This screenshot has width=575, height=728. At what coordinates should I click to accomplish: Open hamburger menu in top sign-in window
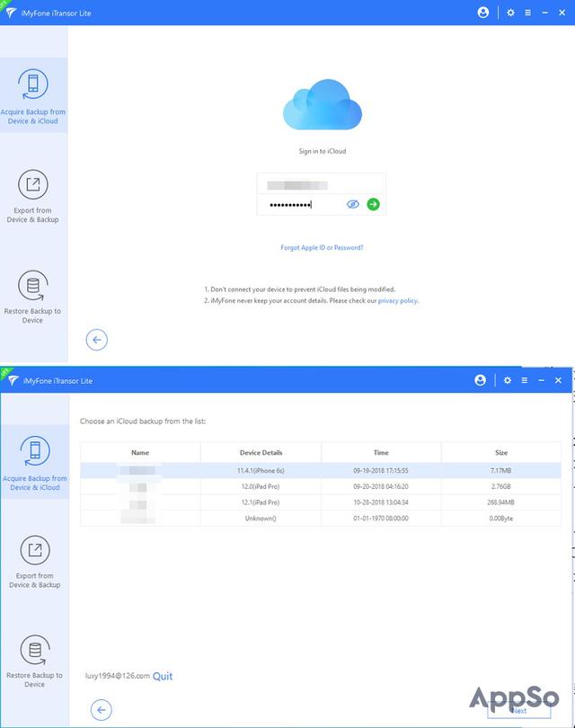(x=527, y=13)
